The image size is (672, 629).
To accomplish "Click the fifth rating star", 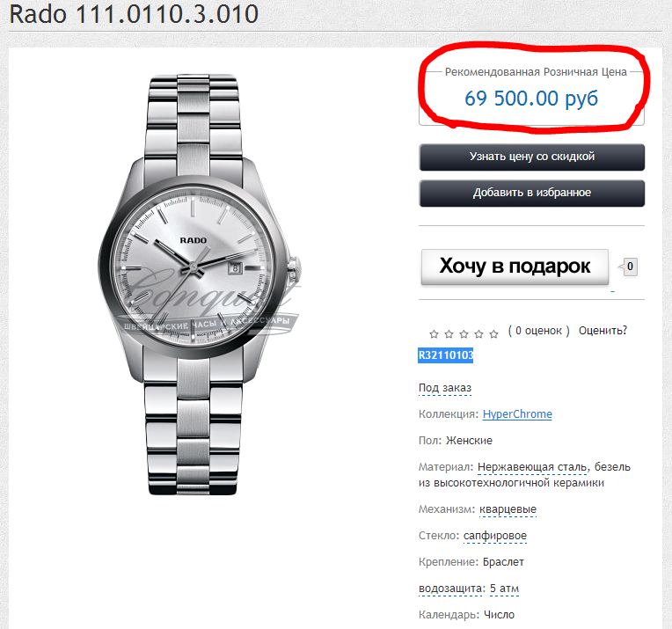I will click(x=493, y=333).
